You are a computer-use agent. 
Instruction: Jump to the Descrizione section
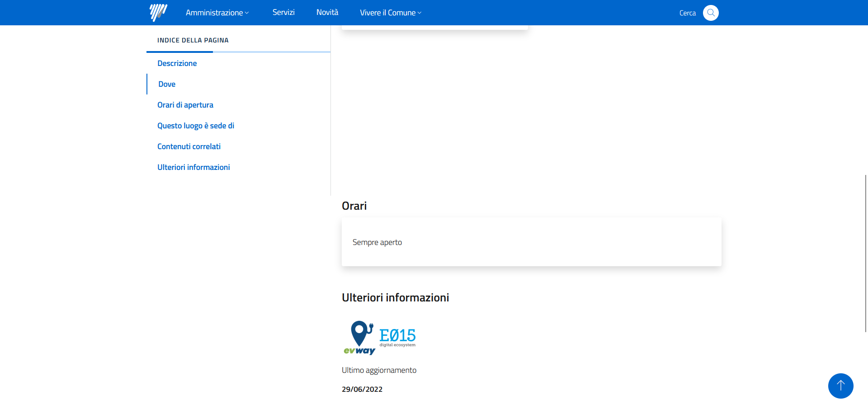coord(177,63)
